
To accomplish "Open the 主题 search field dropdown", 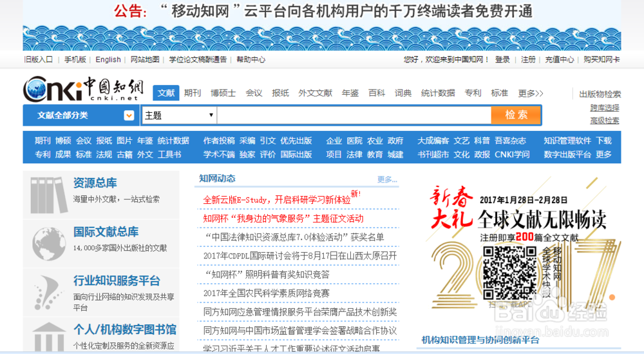I will (x=179, y=115).
